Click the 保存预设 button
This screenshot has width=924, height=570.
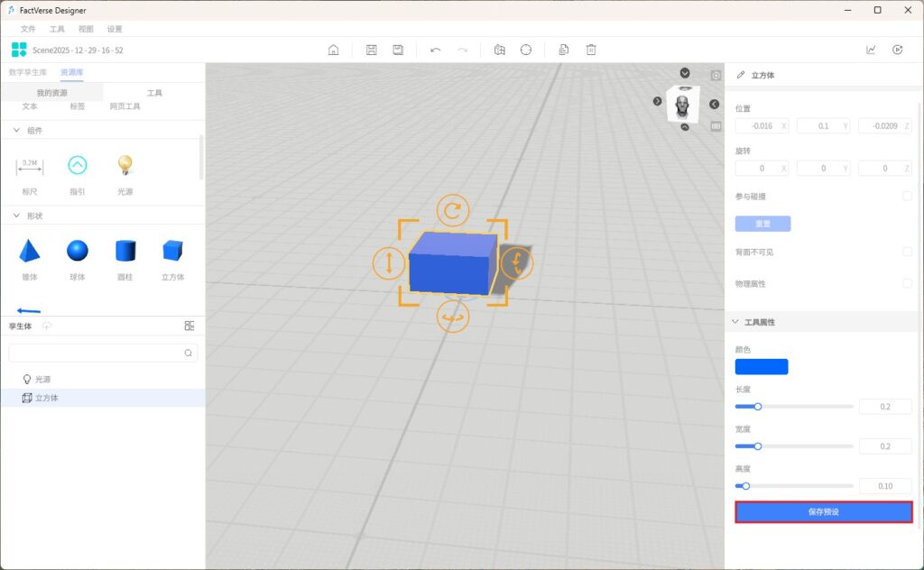(823, 512)
